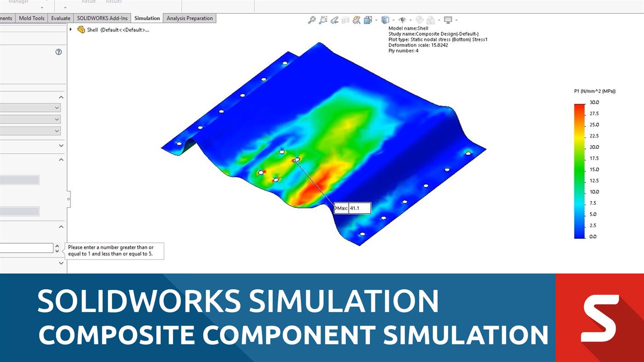Image resolution: width=644 pixels, height=362 pixels.
Task: Switch to the Evaluate tab
Action: click(x=61, y=18)
